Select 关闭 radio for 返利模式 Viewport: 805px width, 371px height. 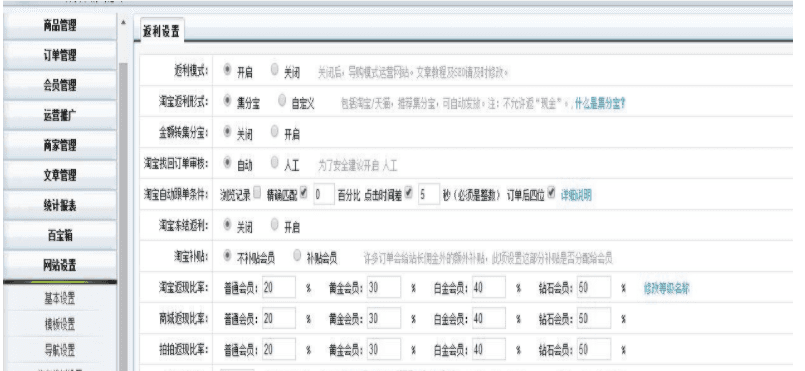pyautogui.click(x=274, y=69)
